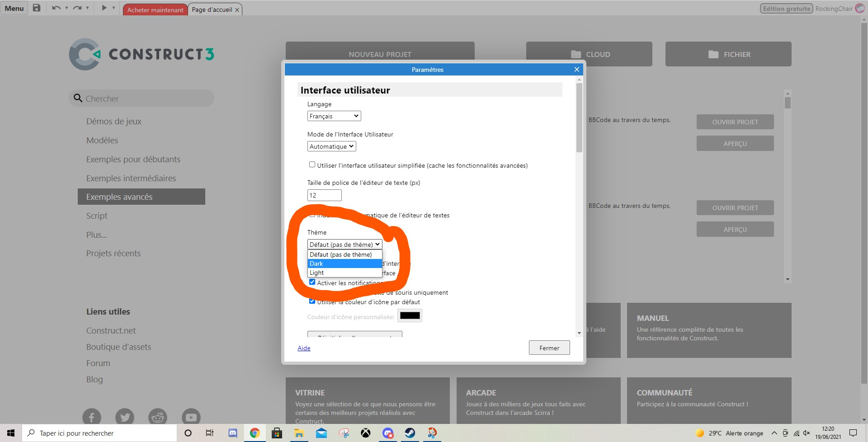Click the custom icon color swatch
868x442 pixels.
tap(410, 315)
